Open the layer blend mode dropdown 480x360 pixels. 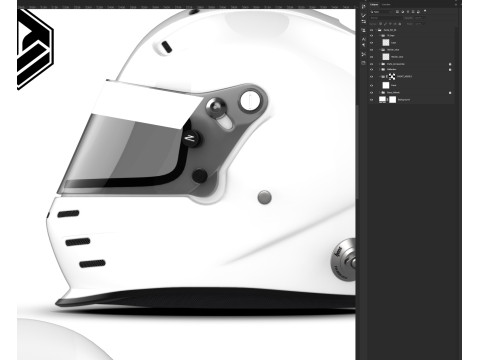tap(386, 18)
